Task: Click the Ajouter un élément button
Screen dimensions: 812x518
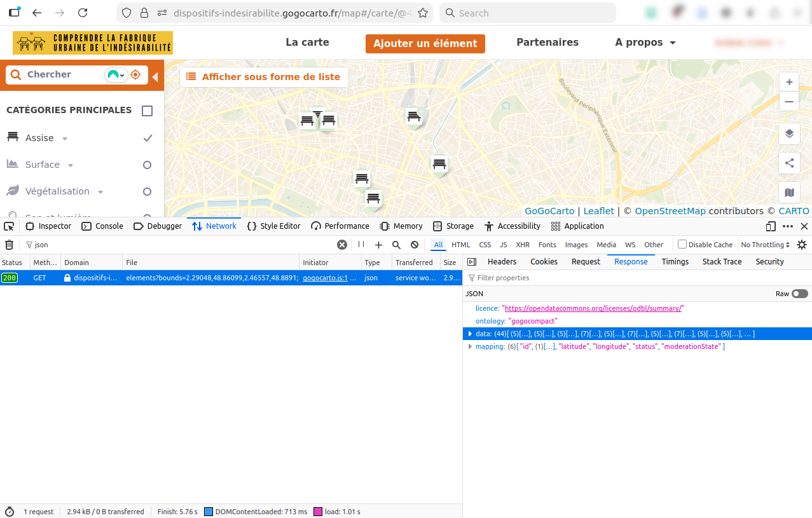Action: click(425, 43)
